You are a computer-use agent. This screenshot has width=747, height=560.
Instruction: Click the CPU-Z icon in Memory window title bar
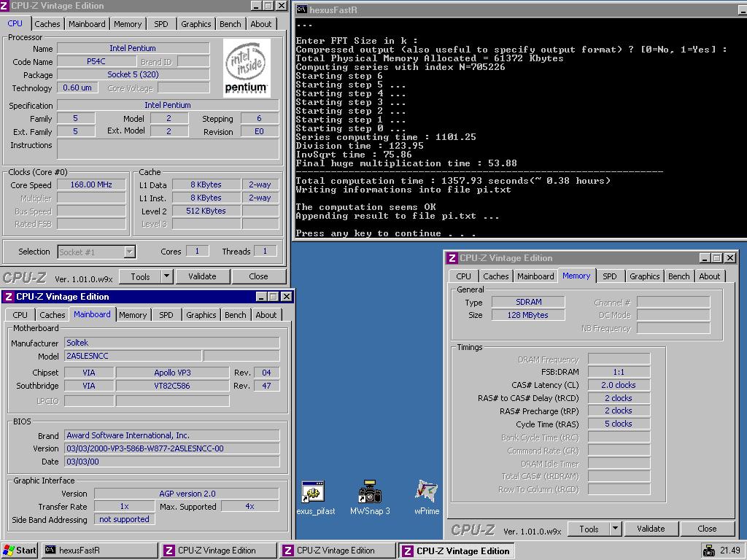tap(452, 258)
